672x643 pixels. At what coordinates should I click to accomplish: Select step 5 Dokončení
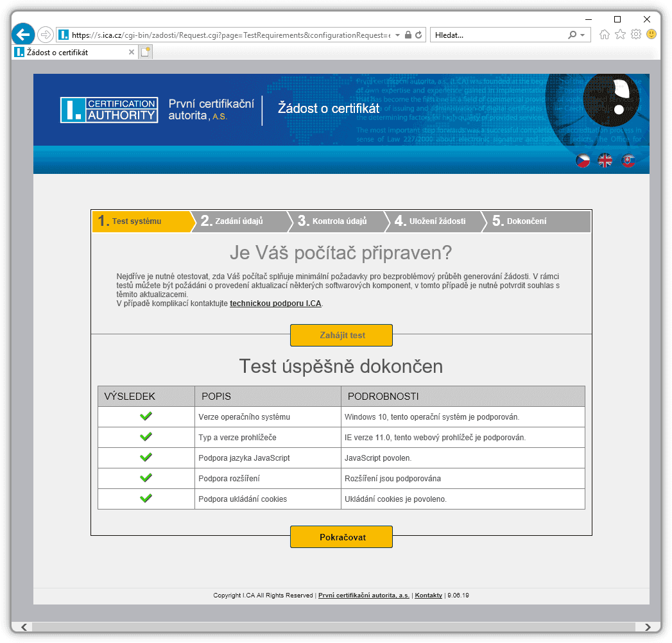[x=536, y=221]
